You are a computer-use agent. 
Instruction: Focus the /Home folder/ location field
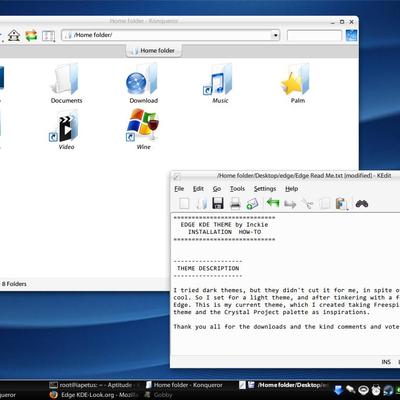(170, 35)
